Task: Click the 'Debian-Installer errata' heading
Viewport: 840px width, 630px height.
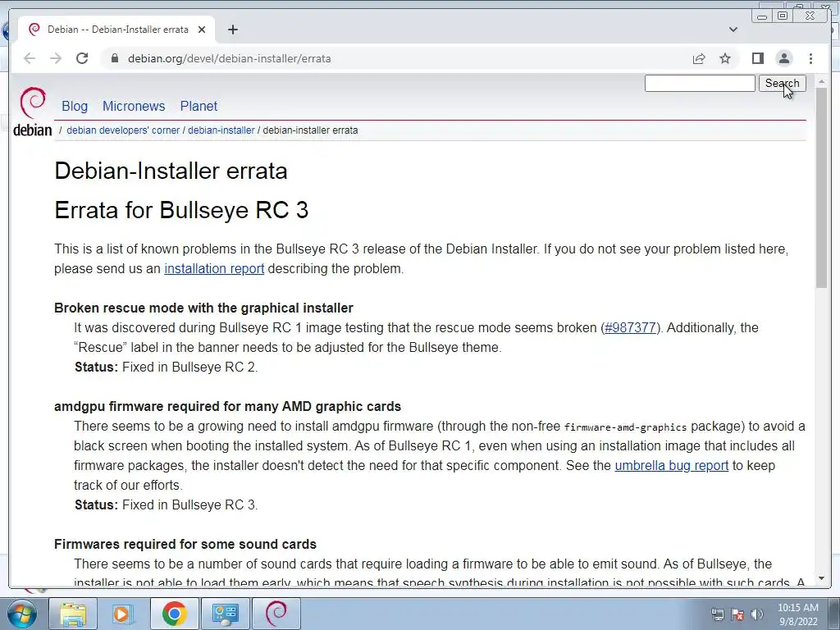Action: [171, 171]
